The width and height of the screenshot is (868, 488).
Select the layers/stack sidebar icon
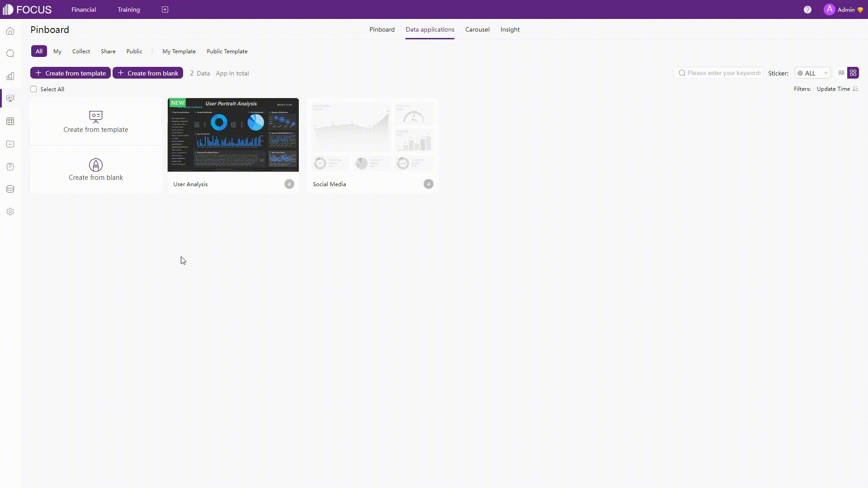10,189
